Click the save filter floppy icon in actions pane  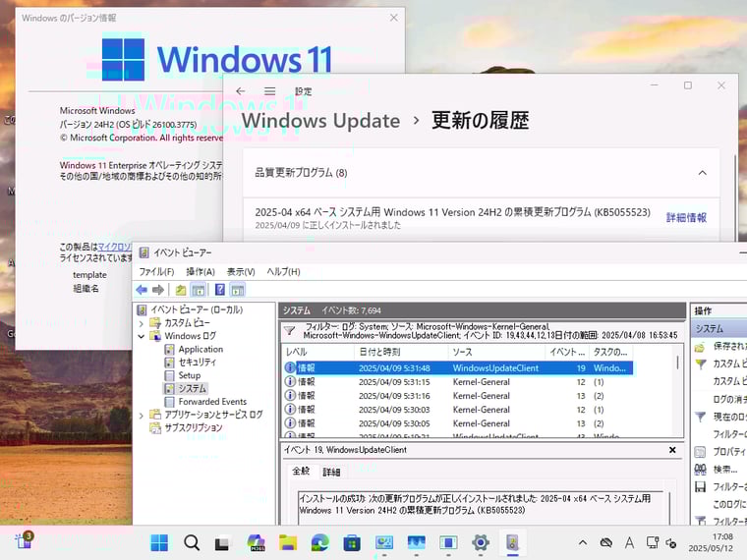(x=700, y=486)
